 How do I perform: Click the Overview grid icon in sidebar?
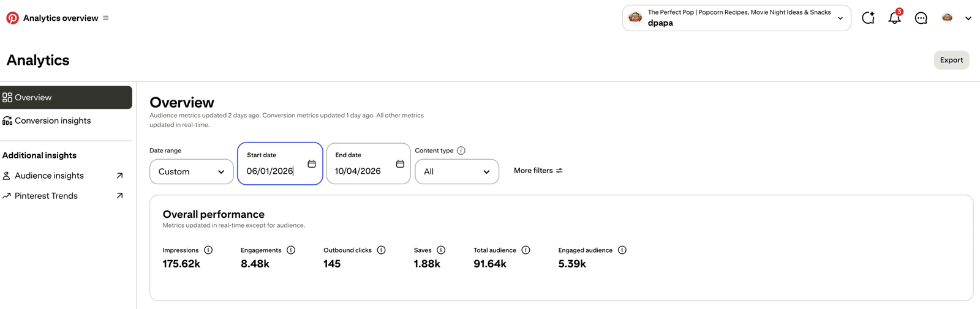pos(7,97)
